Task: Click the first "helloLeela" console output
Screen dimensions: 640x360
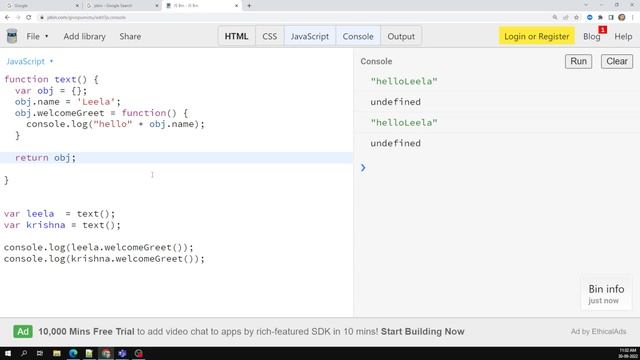Action: (x=404, y=81)
